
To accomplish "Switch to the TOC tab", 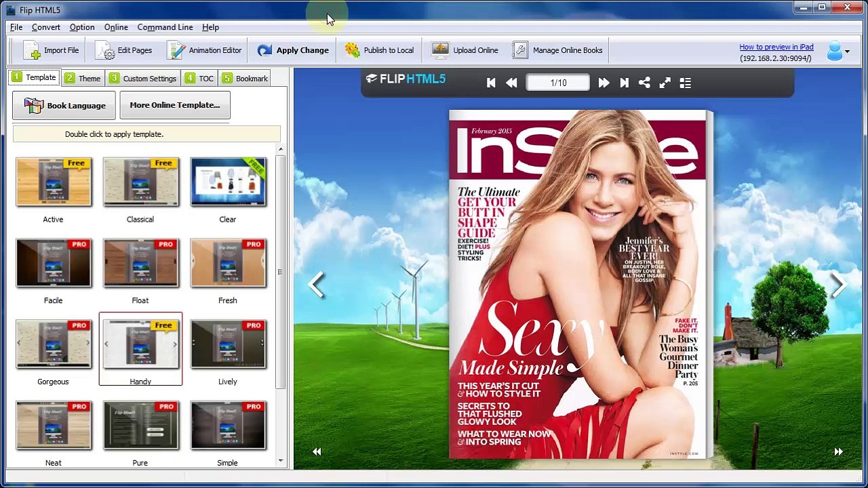I will point(199,79).
